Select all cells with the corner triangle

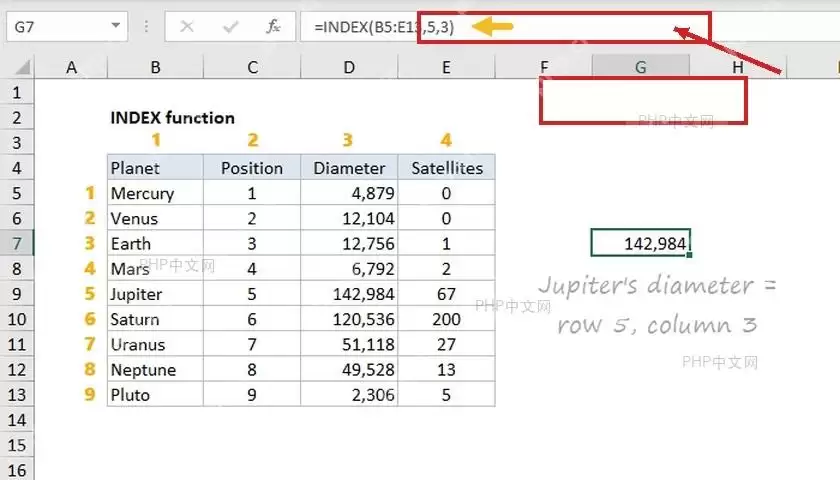pos(21,67)
